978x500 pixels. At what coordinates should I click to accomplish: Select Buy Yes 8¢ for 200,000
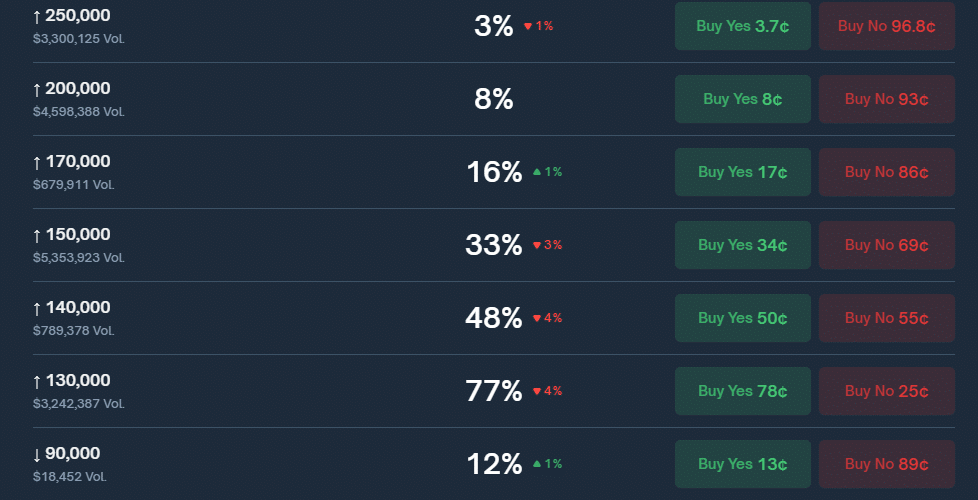click(742, 99)
